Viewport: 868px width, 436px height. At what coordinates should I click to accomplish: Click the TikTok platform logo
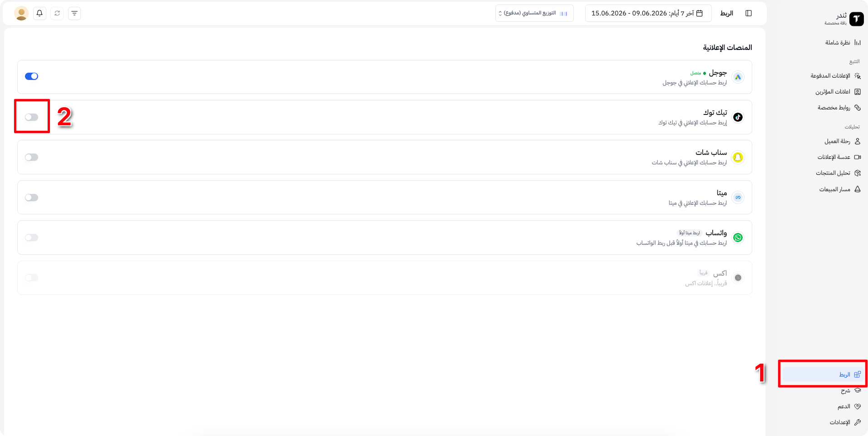[x=738, y=117]
